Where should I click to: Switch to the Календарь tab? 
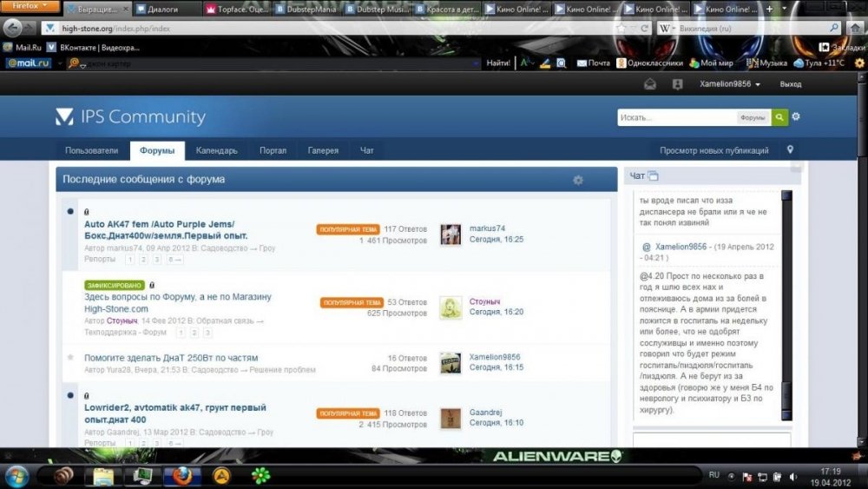[216, 150]
